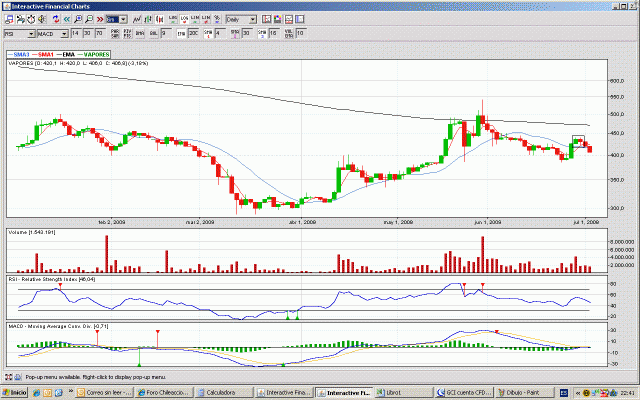Click the last red MACD sell marker
640x400 pixels.
[x=496, y=332]
